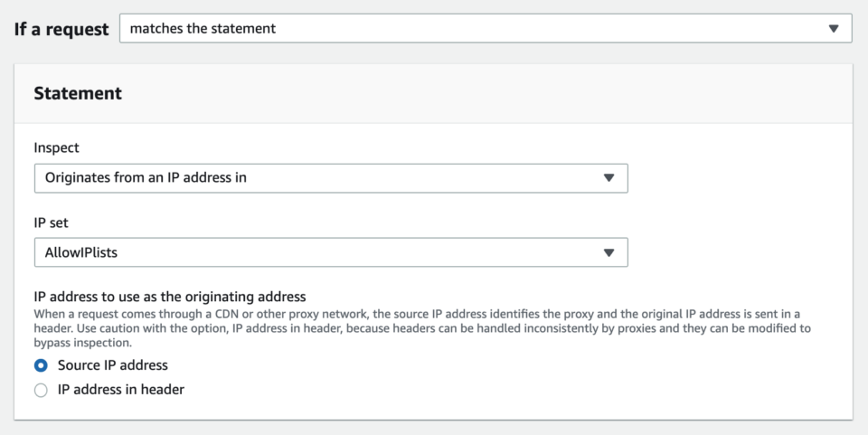The width and height of the screenshot is (868, 435).
Task: Choose the 'Source IP address' option label
Action: pos(113,365)
